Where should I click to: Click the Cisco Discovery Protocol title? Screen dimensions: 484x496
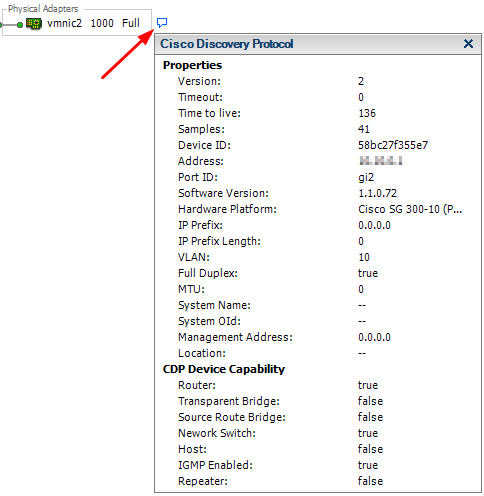[227, 44]
